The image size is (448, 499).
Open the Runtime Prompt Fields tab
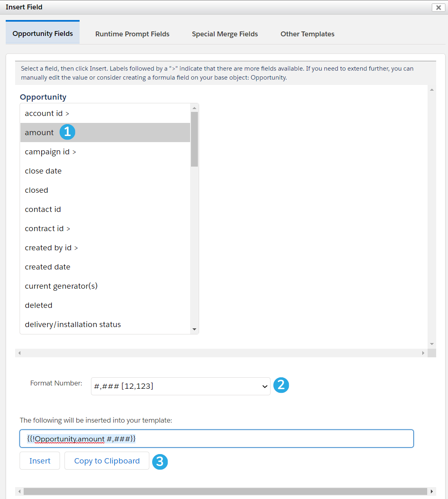click(x=132, y=34)
